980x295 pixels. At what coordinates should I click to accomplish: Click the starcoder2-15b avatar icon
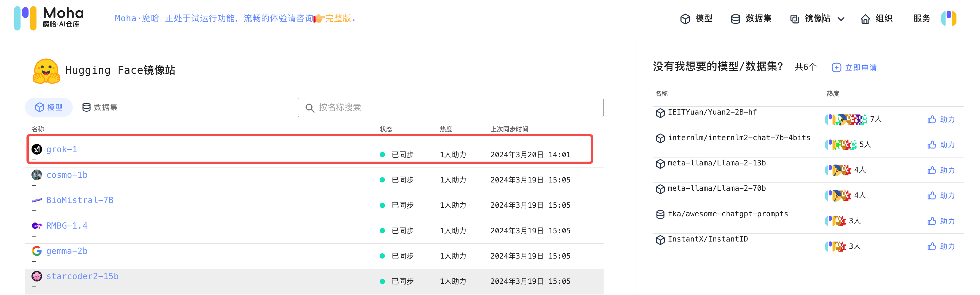click(x=37, y=276)
